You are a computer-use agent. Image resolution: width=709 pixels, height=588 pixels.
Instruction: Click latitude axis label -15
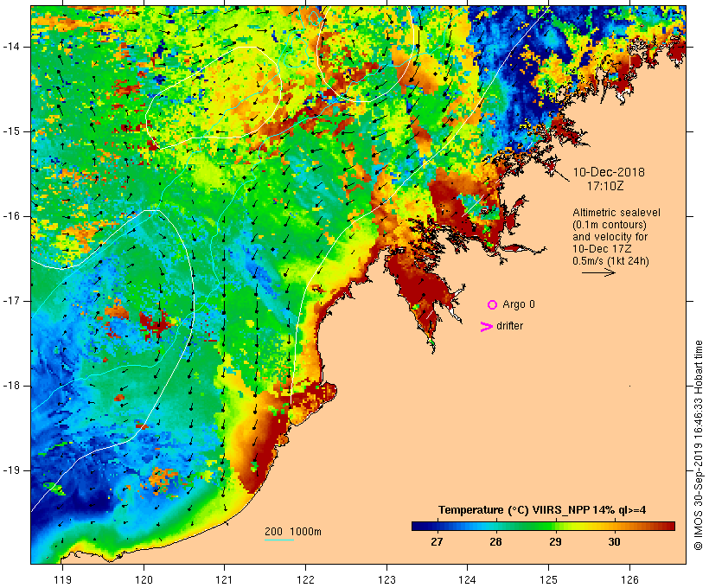pos(11,131)
